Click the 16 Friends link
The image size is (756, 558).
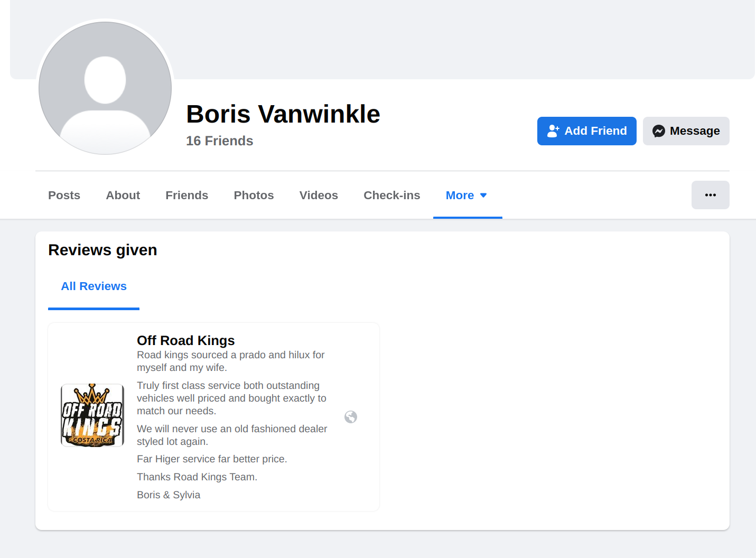click(219, 141)
